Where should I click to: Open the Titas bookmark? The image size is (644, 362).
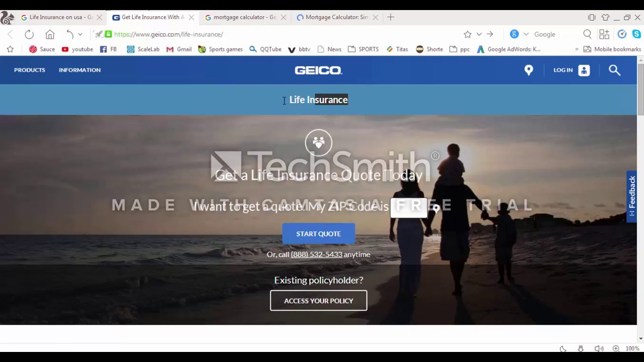point(396,49)
